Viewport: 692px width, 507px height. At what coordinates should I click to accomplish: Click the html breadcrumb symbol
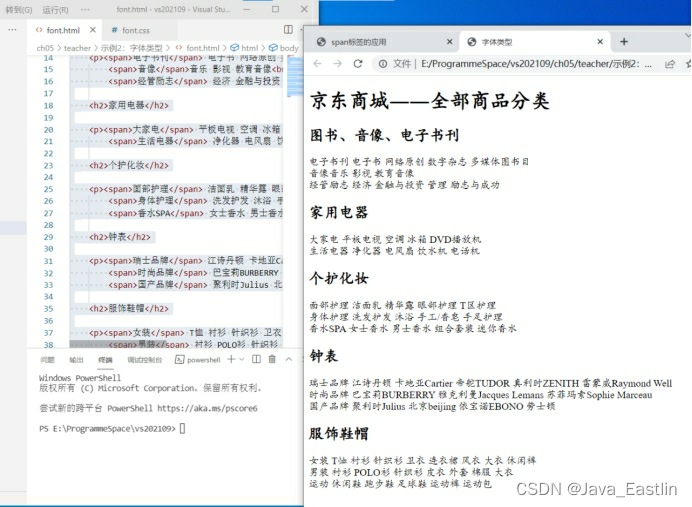(245, 48)
